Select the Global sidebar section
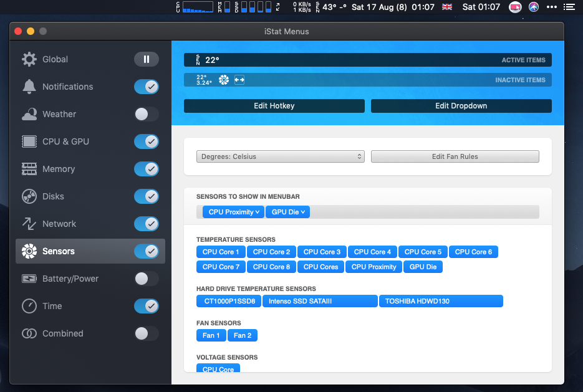 click(90, 59)
